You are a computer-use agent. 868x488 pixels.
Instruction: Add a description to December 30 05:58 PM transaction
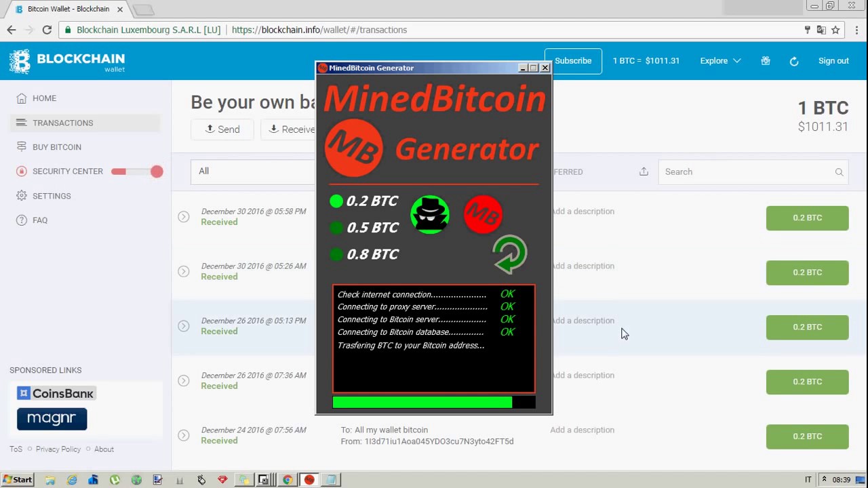click(x=583, y=211)
